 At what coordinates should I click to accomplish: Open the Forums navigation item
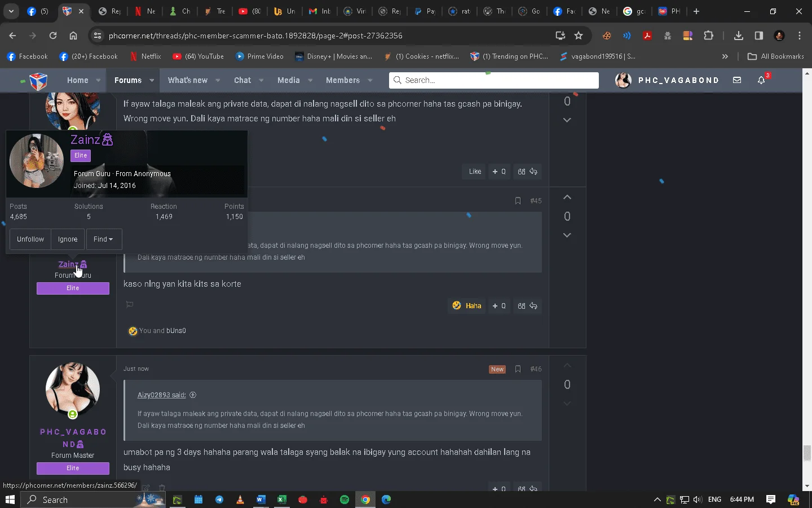(128, 80)
